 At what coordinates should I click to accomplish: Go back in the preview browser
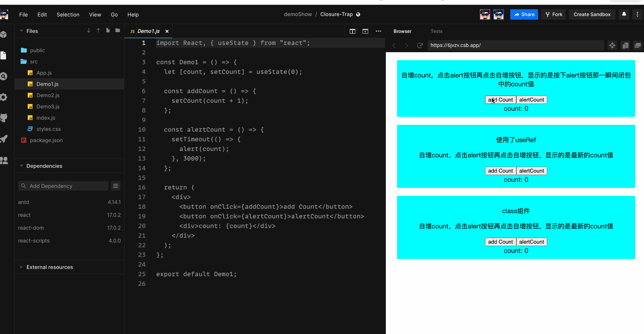click(x=394, y=45)
